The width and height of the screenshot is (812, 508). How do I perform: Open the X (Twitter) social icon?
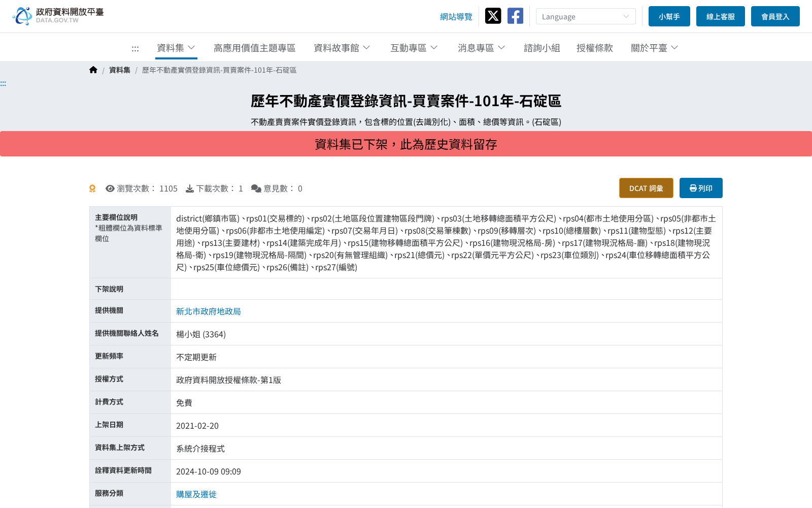point(493,16)
